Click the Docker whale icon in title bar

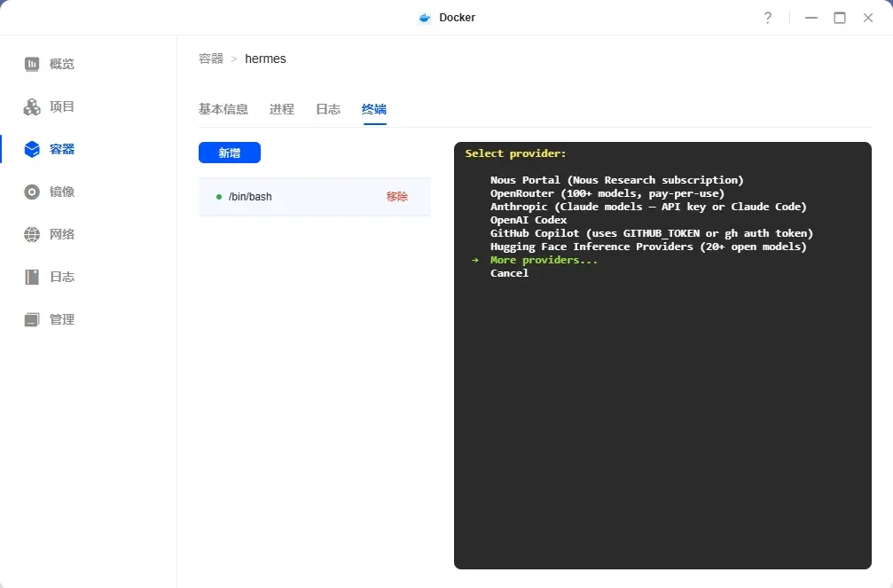coord(425,18)
